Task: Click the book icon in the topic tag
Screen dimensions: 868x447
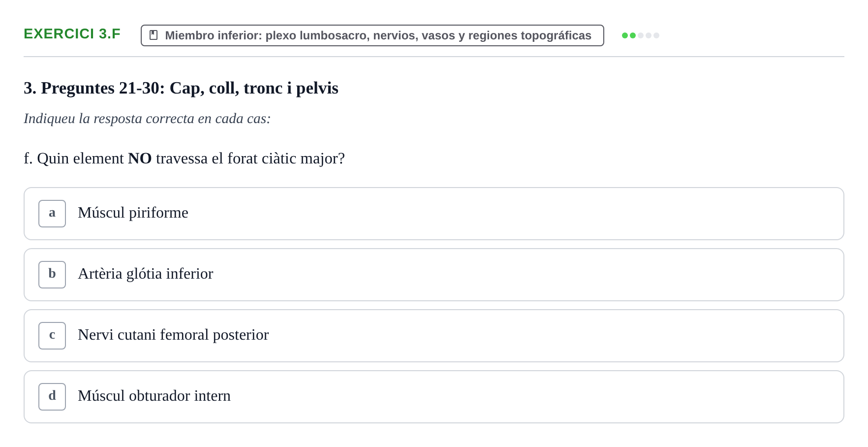Action: coord(154,35)
